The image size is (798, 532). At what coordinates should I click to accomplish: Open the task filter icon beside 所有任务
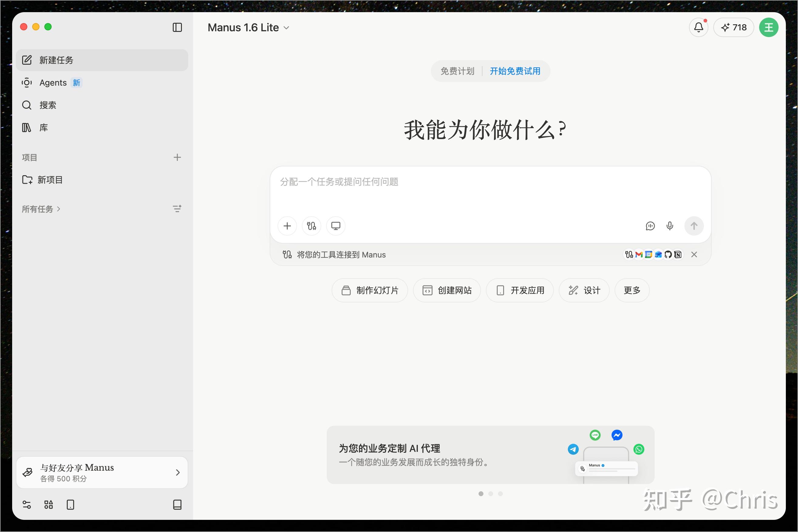(177, 209)
